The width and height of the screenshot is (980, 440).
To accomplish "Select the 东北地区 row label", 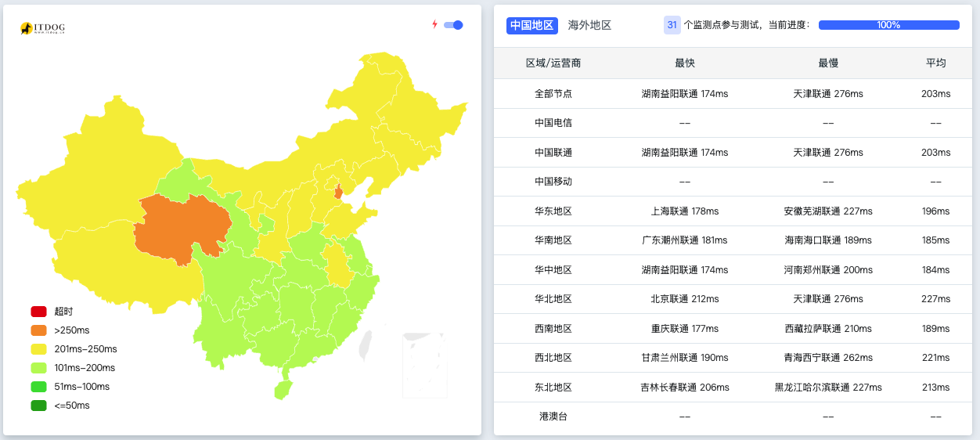I will (x=553, y=388).
